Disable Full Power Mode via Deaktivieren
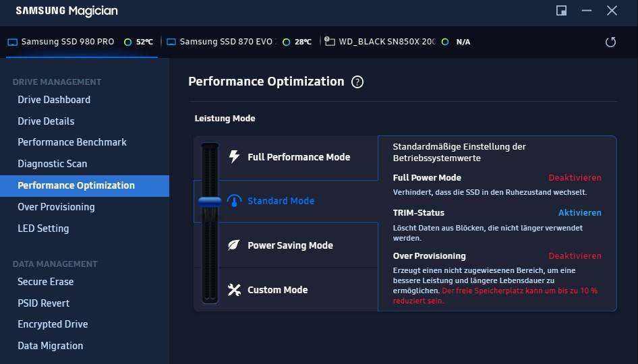The image size is (638, 364). 575,178
